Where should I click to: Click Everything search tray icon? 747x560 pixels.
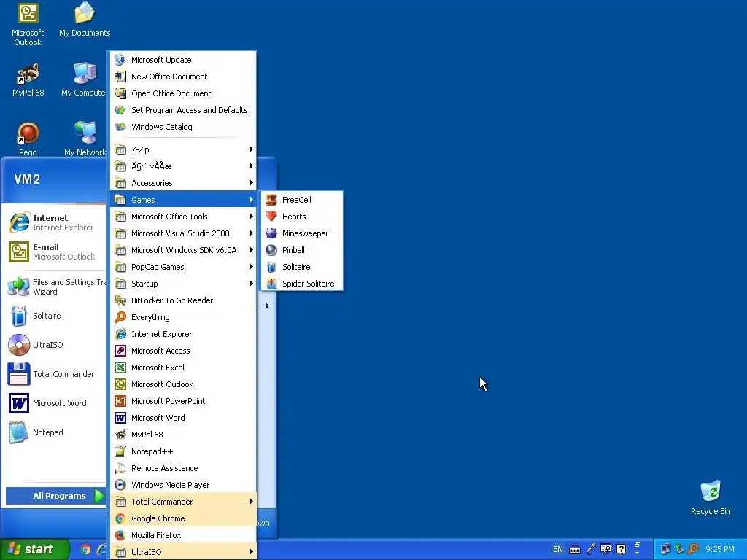pos(693,549)
